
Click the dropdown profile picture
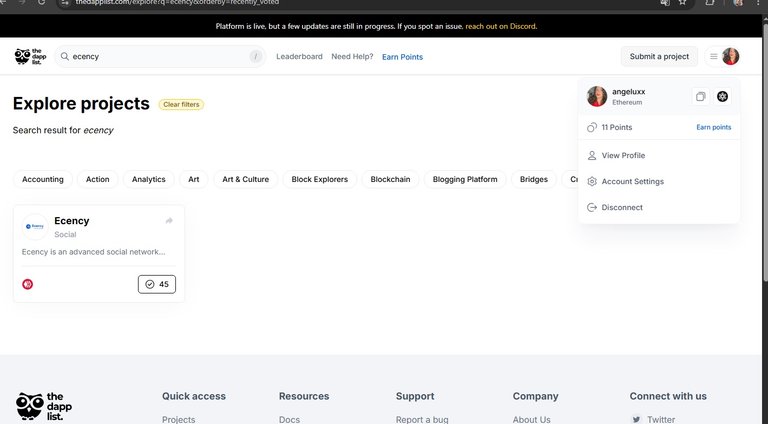[597, 96]
